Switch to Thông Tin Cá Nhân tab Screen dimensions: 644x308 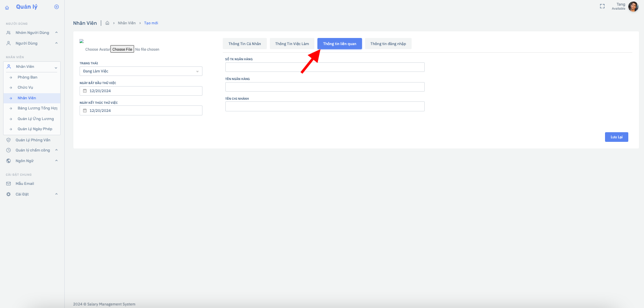[245, 44]
